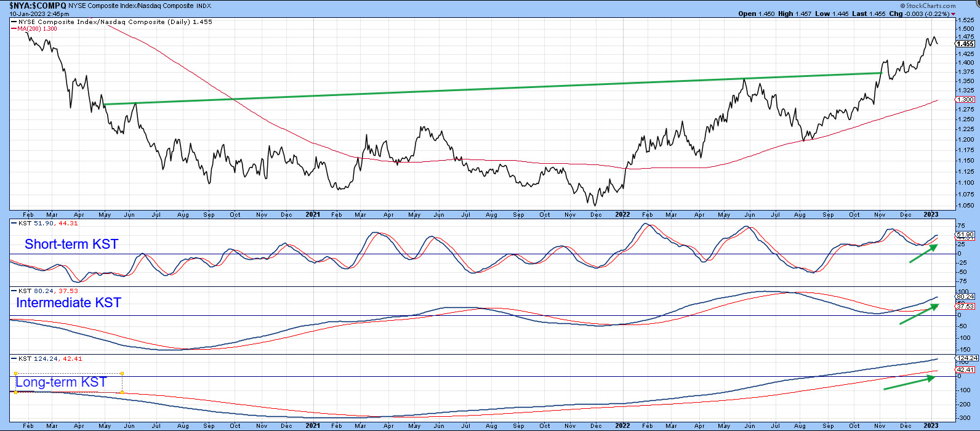Viewport: 980px width, 431px height.
Task: Click the green arrow in Long-term KST panel
Action: 909,383
